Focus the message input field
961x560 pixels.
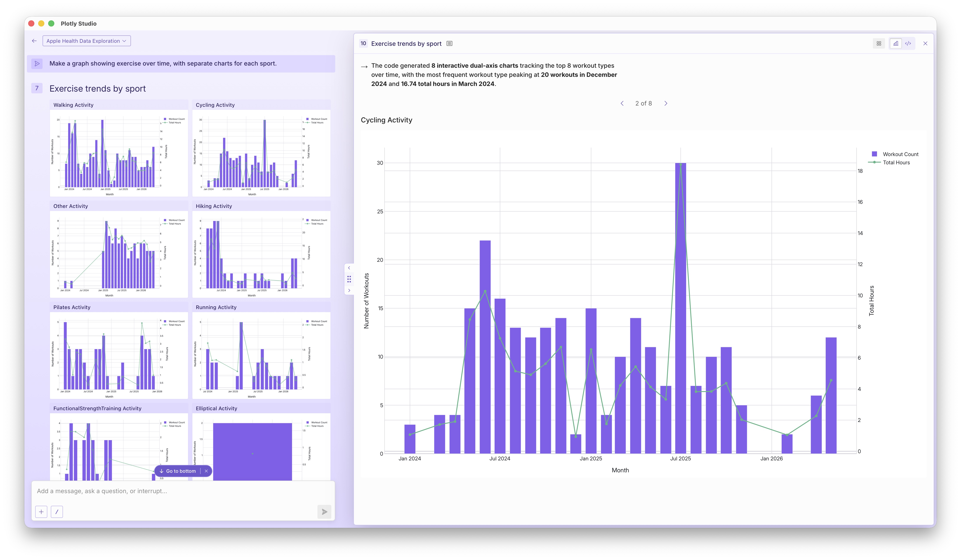(x=183, y=491)
